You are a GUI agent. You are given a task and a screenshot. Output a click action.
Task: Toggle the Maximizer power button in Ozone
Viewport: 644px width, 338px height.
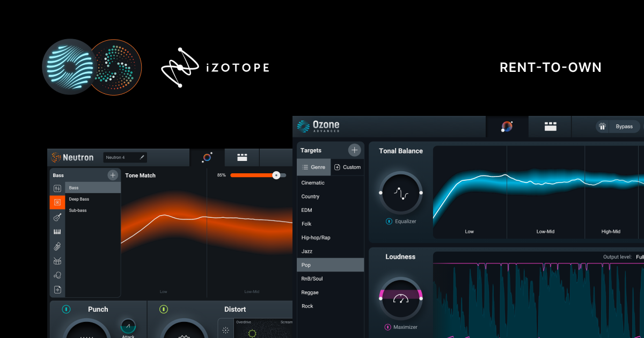(x=387, y=327)
